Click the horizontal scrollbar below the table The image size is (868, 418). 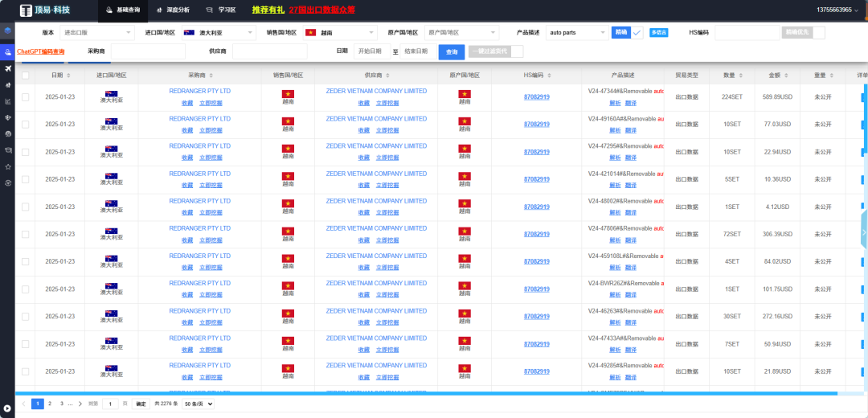pyautogui.click(x=426, y=394)
